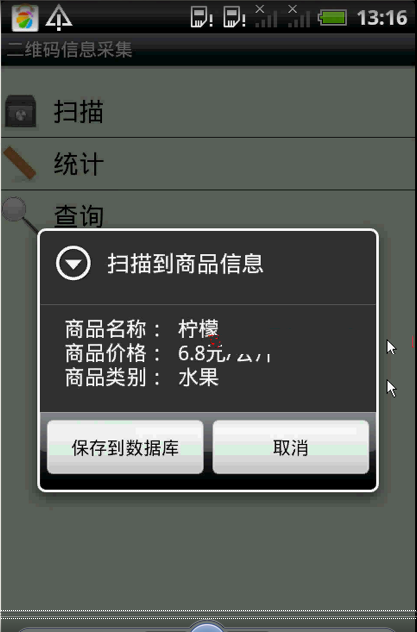Tap the triangle warning notification icon
417x632 pixels.
point(59,18)
